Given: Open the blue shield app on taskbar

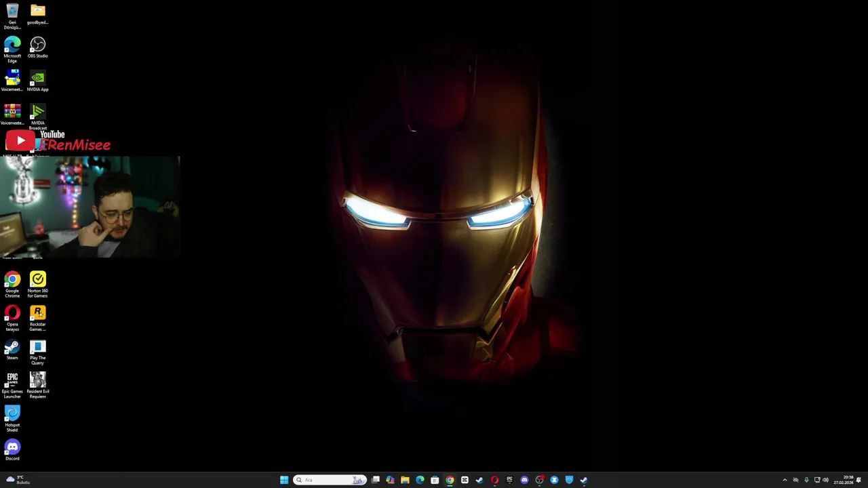Looking at the screenshot, I should pyautogui.click(x=569, y=480).
